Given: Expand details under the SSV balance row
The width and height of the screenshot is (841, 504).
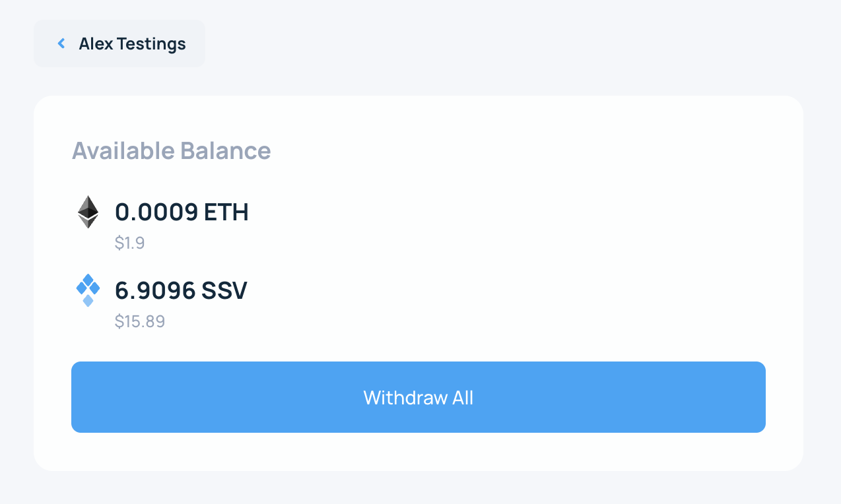Looking at the screenshot, I should click(140, 321).
